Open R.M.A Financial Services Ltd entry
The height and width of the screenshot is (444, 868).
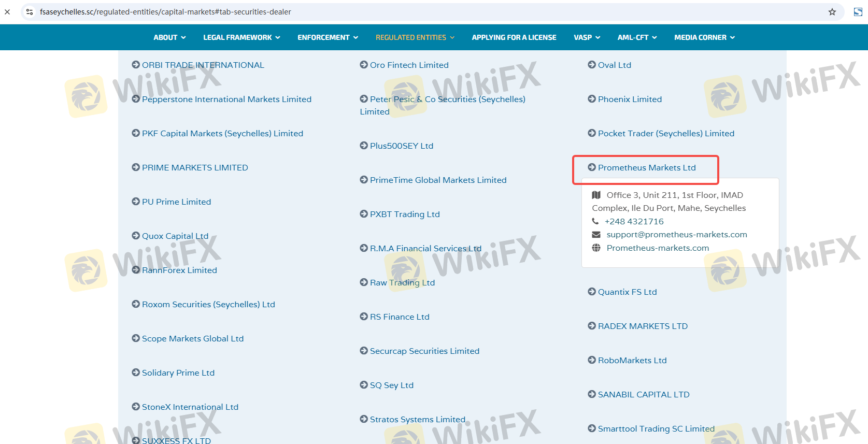click(x=425, y=248)
